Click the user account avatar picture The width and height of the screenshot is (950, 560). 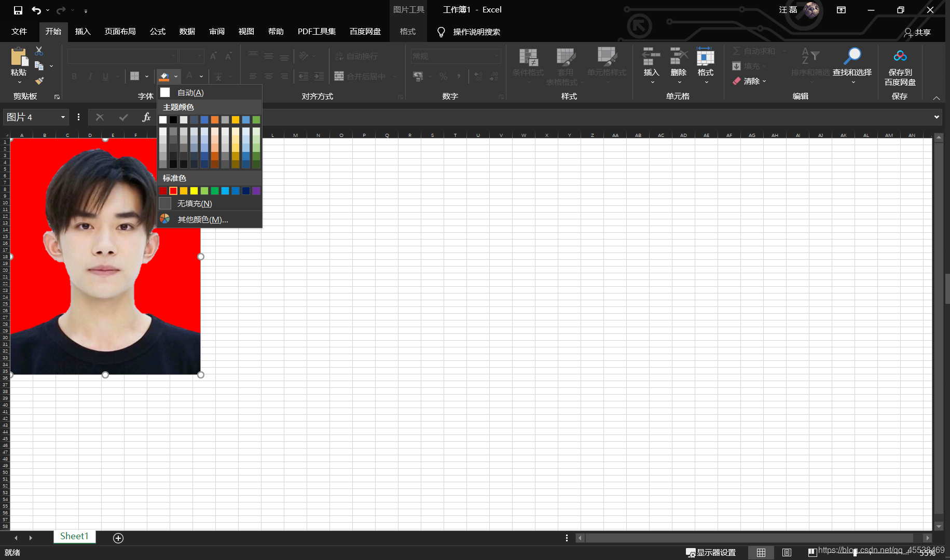tap(812, 10)
